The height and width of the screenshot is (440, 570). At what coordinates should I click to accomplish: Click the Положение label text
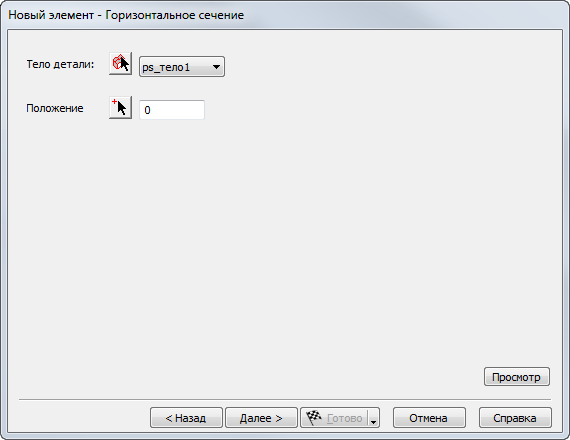point(55,108)
